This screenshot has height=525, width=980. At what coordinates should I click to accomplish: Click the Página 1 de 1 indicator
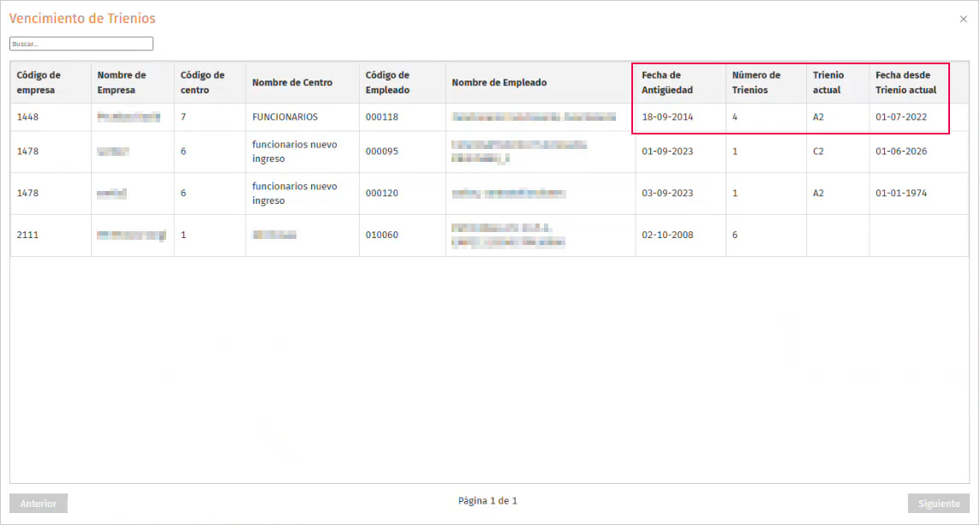487,501
